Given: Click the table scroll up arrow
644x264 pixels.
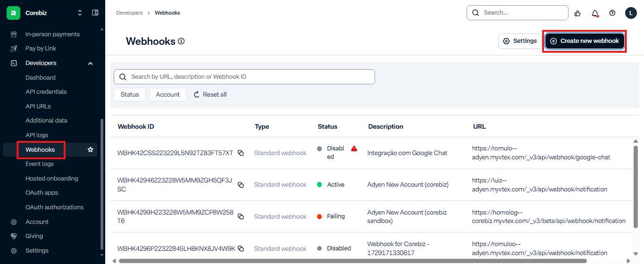Looking at the screenshot, I should click(x=636, y=141).
